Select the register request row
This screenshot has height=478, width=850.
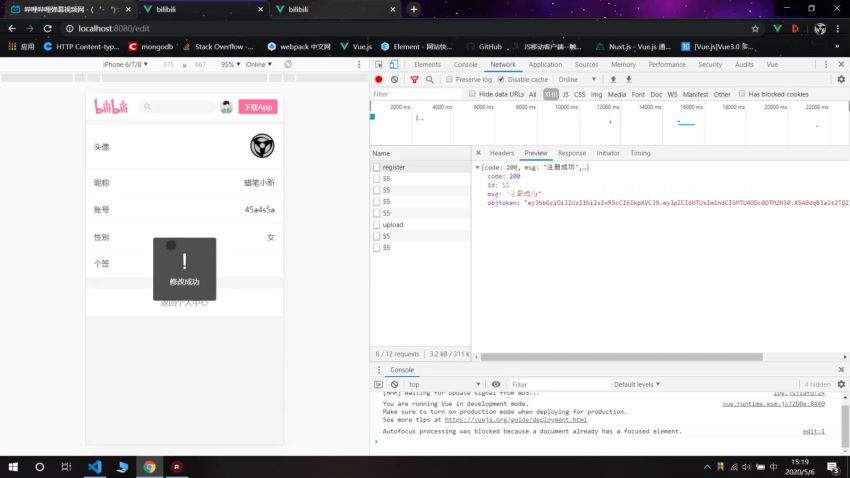421,167
